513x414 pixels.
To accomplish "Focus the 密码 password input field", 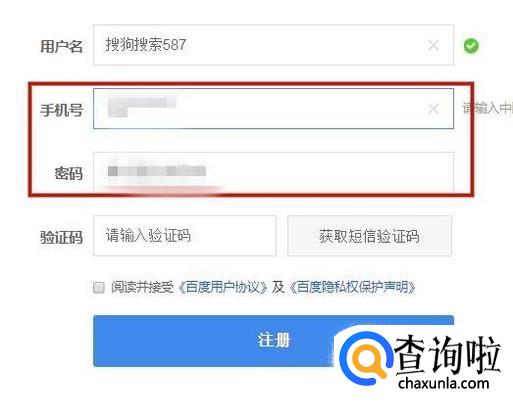I will (273, 172).
